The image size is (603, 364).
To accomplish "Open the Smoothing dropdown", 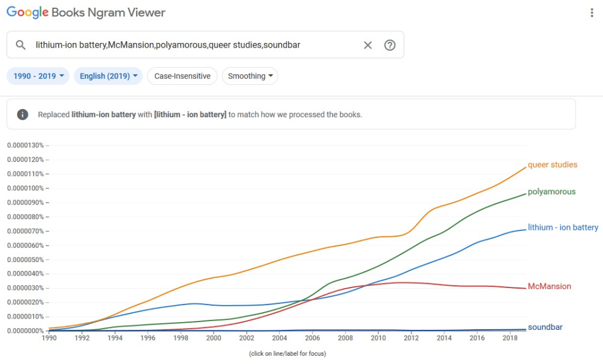I will point(250,76).
